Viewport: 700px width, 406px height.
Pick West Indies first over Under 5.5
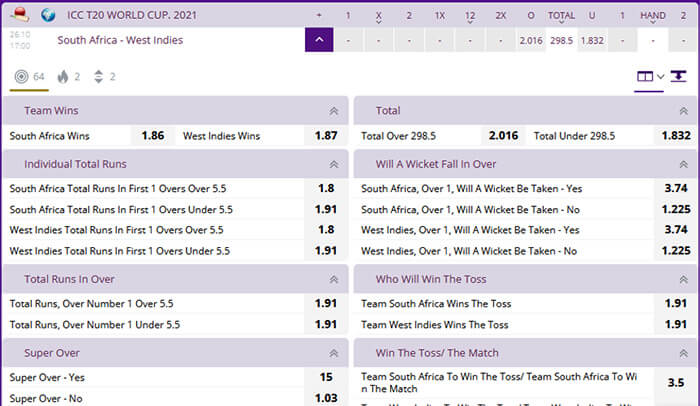[x=326, y=251]
